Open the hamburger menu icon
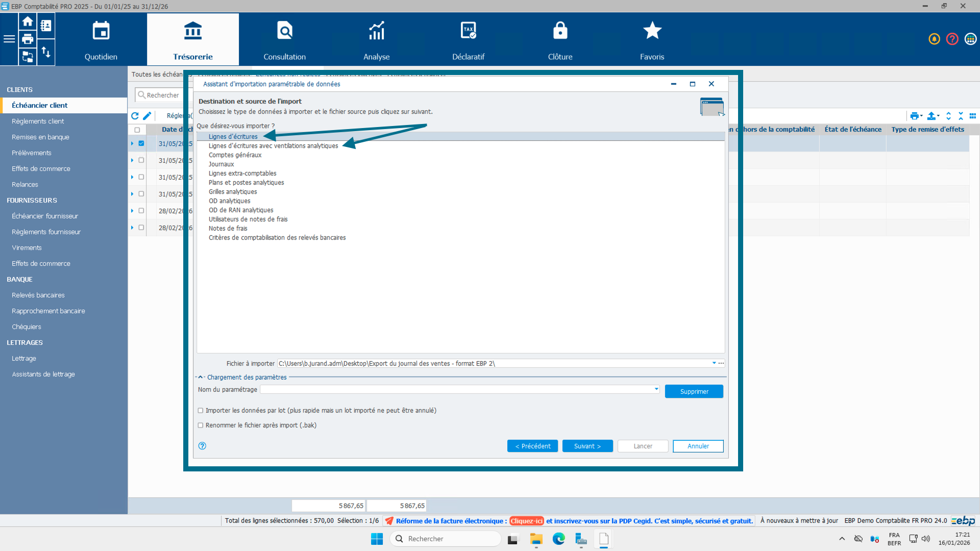Viewport: 980px width, 551px height. pyautogui.click(x=9, y=39)
